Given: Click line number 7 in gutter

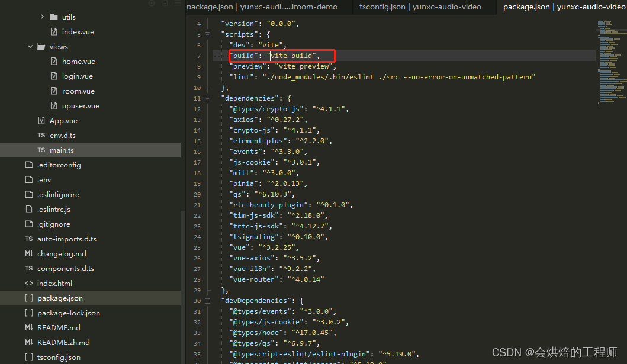Looking at the screenshot, I should pos(198,56).
